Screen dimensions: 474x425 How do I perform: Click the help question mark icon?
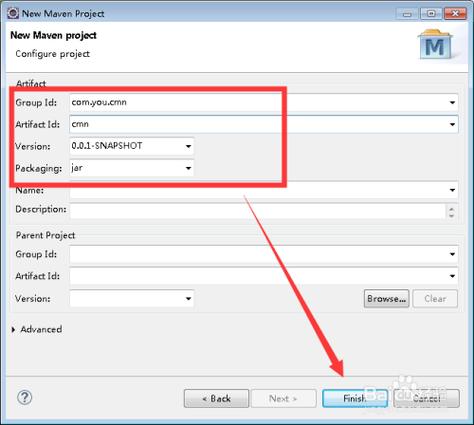coord(24,397)
